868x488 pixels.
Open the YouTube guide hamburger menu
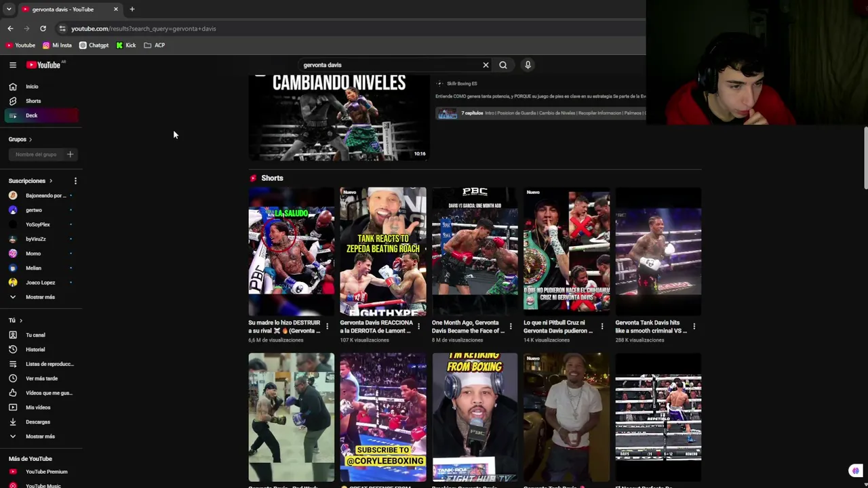[x=13, y=65]
